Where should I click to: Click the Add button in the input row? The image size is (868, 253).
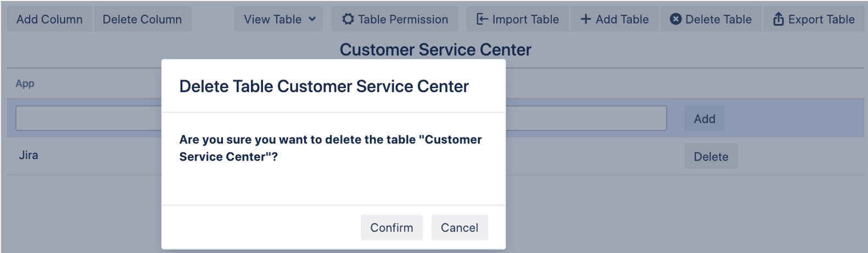point(704,119)
